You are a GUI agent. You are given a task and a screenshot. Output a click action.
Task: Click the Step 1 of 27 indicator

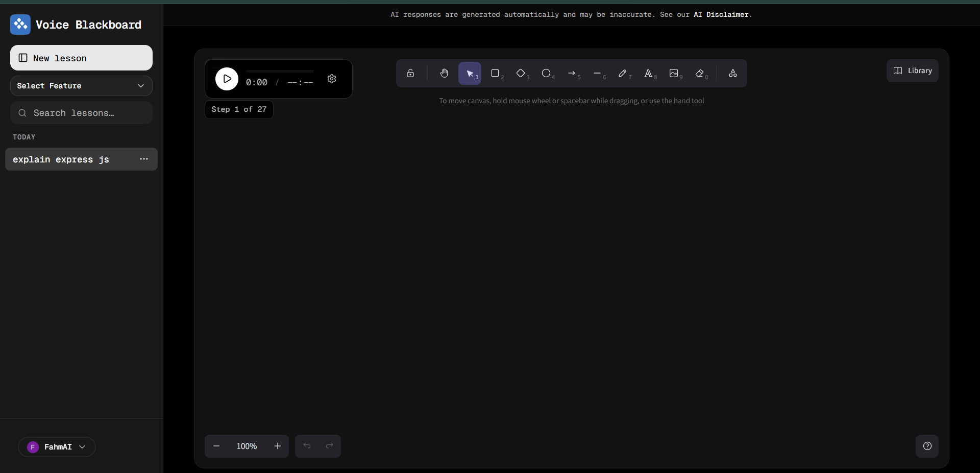[239, 109]
